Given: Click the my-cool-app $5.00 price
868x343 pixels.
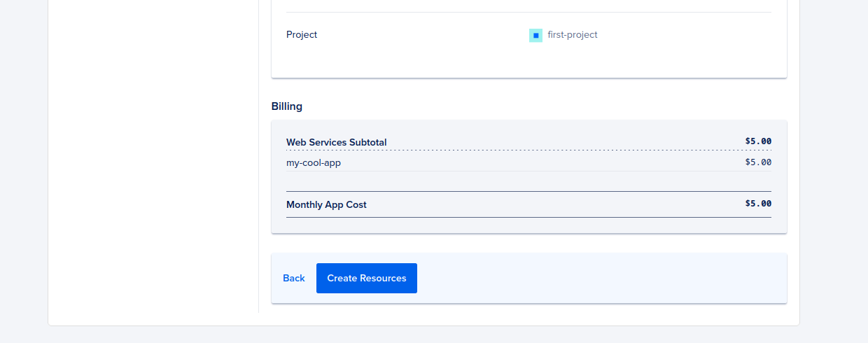Looking at the screenshot, I should point(758,162).
